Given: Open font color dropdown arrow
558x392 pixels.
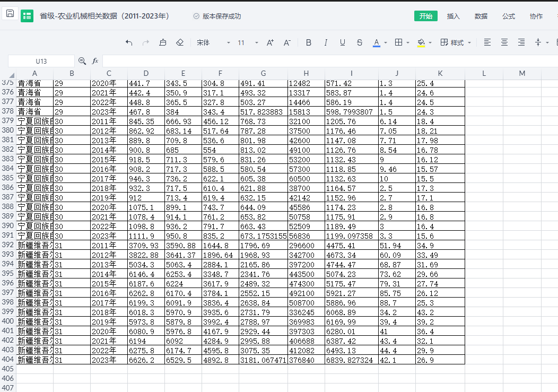Looking at the screenshot, I should (386, 43).
